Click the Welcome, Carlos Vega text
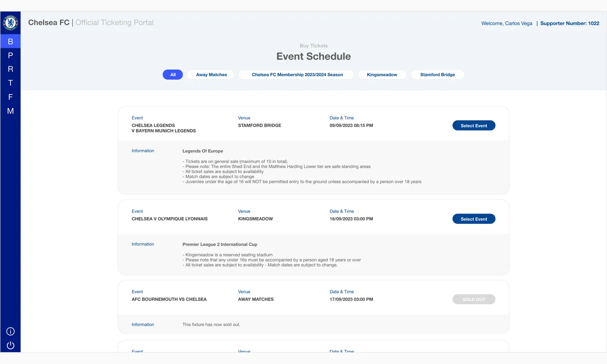607x364 pixels. coord(507,24)
